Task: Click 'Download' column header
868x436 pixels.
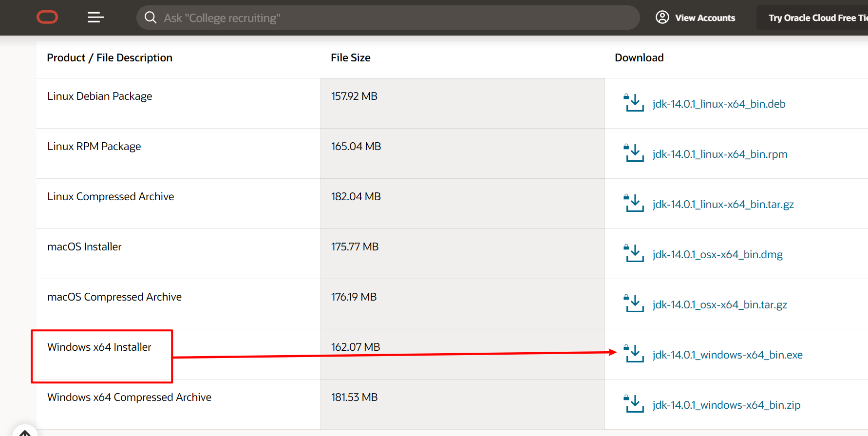Action: click(639, 57)
